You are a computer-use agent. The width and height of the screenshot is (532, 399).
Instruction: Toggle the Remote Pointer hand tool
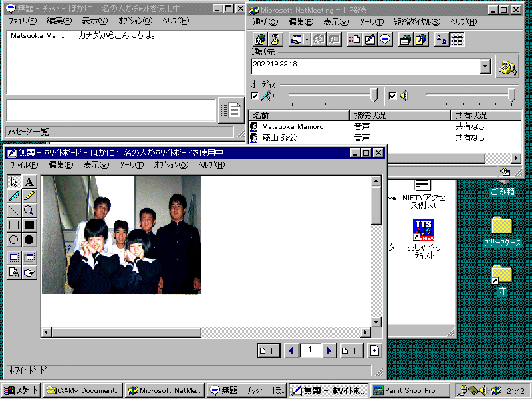tap(29, 273)
